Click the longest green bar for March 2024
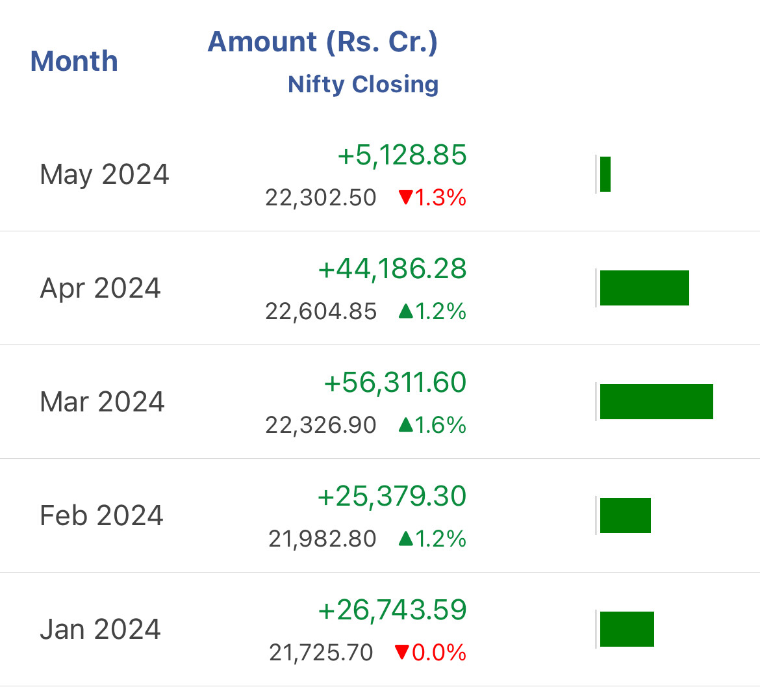 [656, 402]
